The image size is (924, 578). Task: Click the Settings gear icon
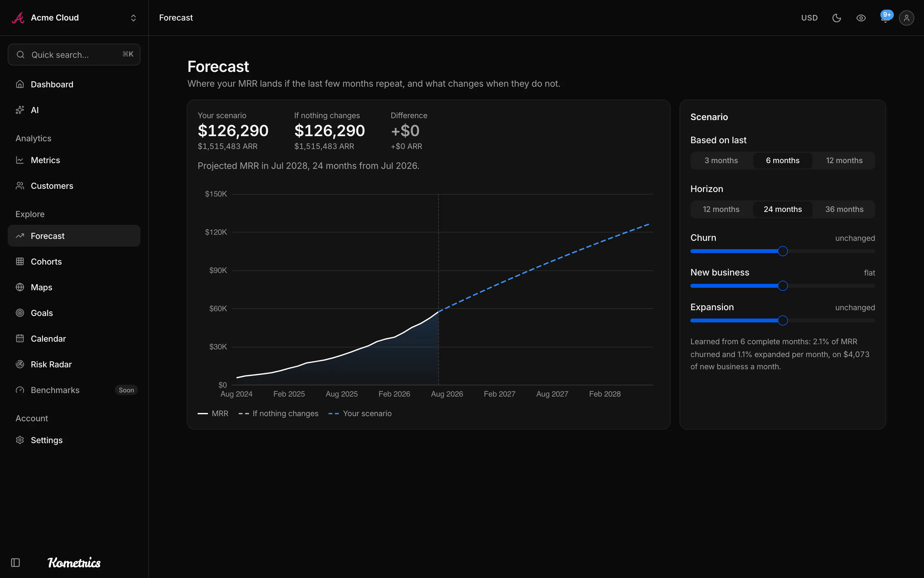point(20,440)
